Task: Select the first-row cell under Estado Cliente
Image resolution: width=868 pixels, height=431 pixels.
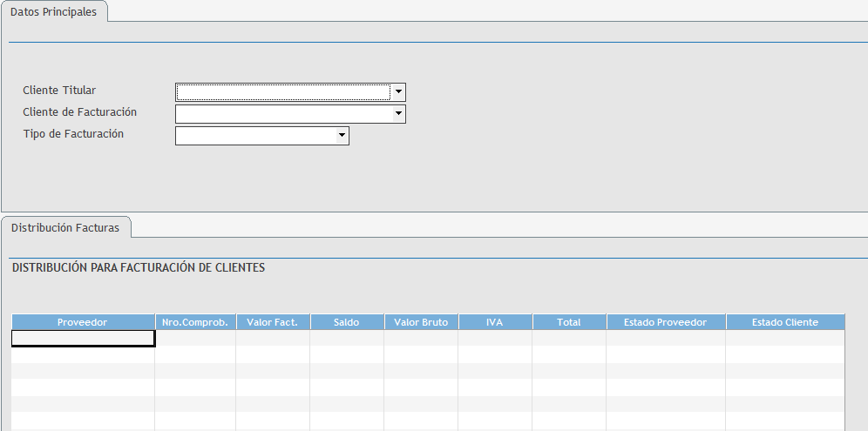Action: pyautogui.click(x=784, y=338)
